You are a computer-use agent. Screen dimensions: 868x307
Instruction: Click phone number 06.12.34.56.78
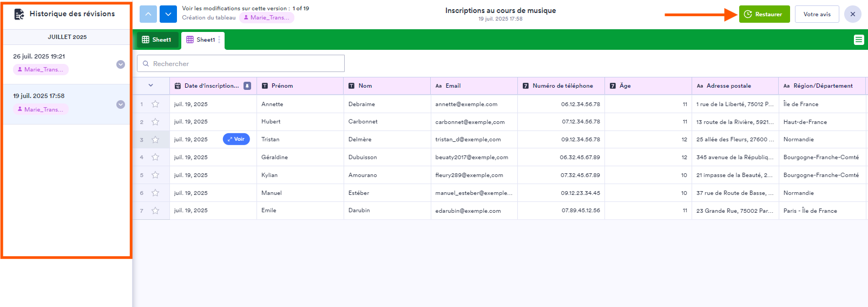pyautogui.click(x=561, y=104)
